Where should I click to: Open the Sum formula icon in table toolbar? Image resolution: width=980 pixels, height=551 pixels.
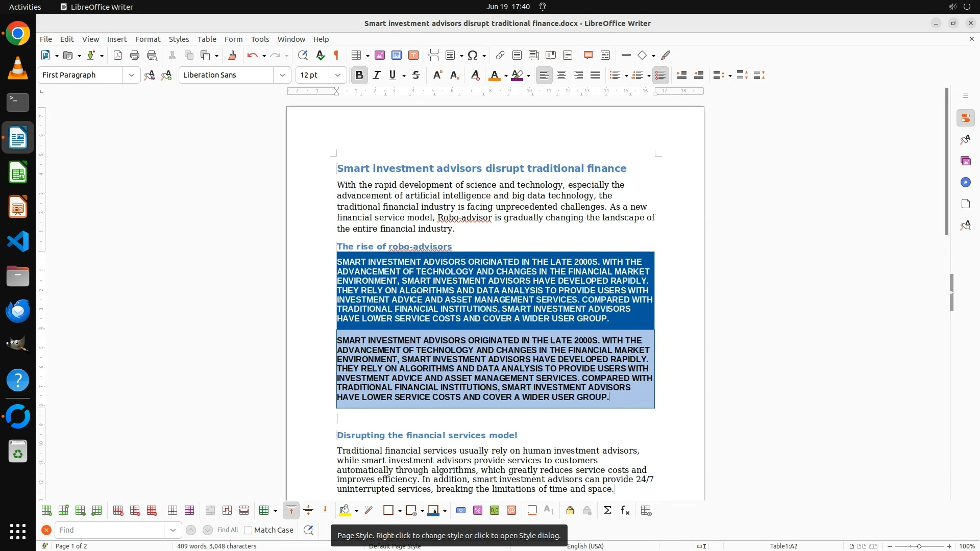tap(607, 511)
